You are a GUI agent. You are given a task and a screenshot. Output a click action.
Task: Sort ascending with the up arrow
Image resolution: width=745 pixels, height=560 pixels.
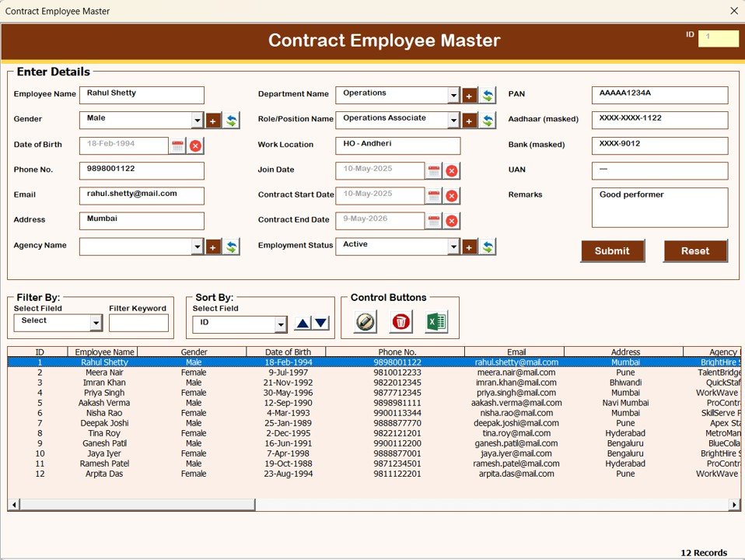pyautogui.click(x=303, y=324)
